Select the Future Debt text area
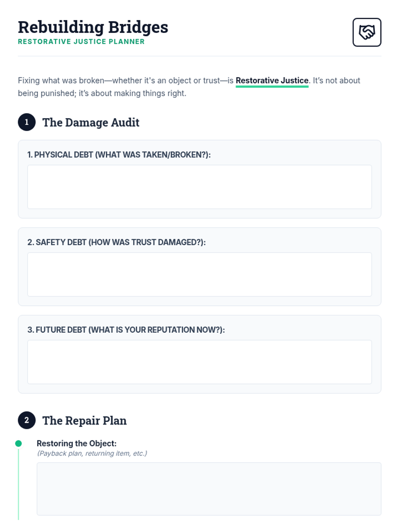Screen dimensions: 399x532 199,362
